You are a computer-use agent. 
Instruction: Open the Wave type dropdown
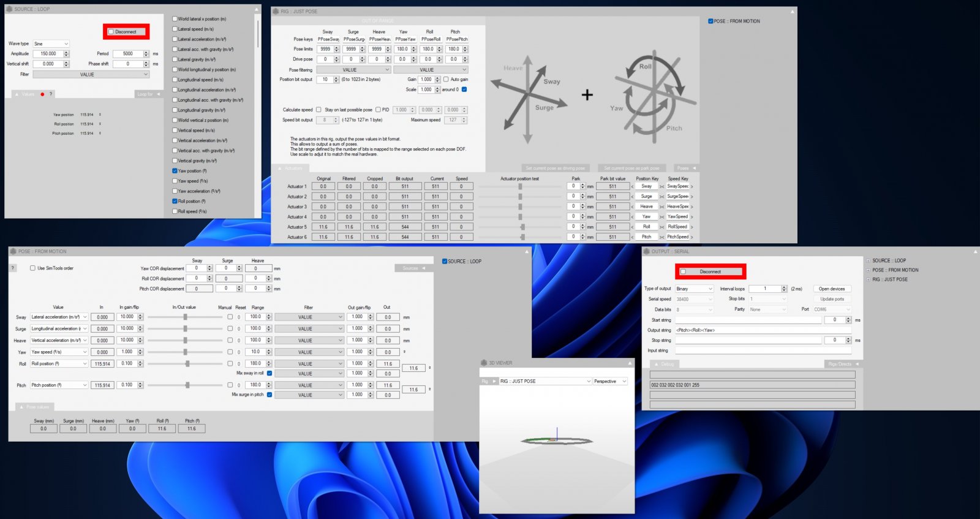pos(51,44)
